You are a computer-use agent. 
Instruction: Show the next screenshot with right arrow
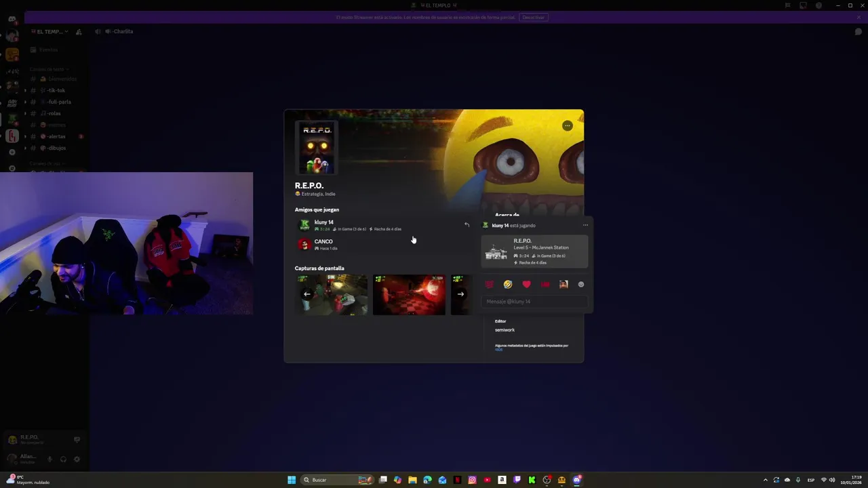click(460, 294)
